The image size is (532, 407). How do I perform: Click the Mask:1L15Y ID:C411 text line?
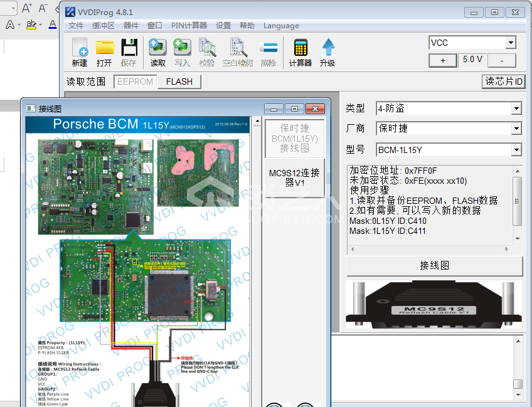pos(388,231)
